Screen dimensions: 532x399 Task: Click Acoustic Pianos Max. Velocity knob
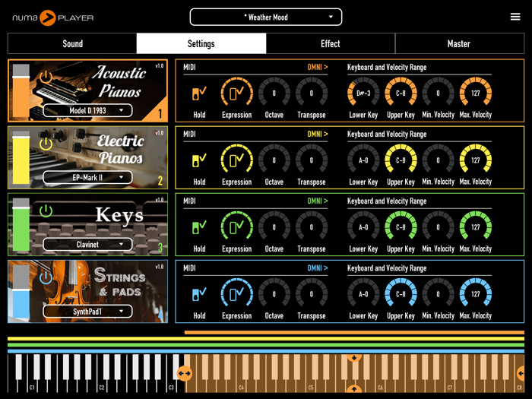click(475, 93)
